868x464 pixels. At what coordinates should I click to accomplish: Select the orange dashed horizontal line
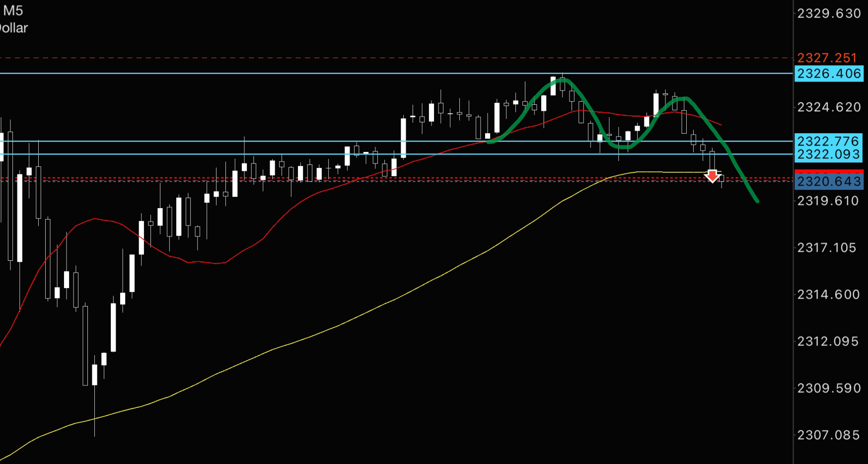[x=396, y=58]
